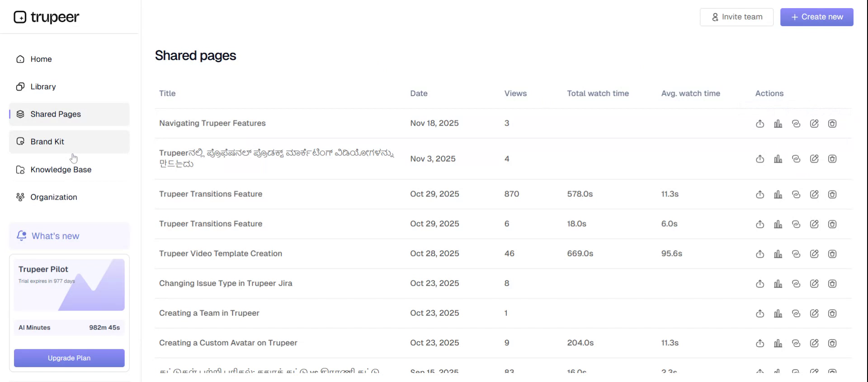Copy link for Trupeer Video Template Creation
The width and height of the screenshot is (868, 382).
pyautogui.click(x=796, y=254)
